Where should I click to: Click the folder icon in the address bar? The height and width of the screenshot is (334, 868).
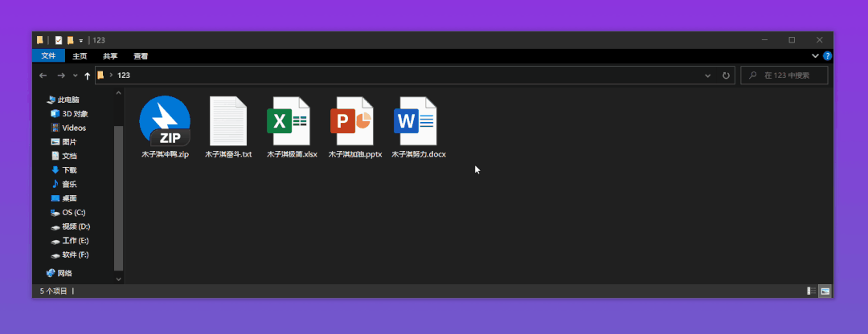click(100, 75)
